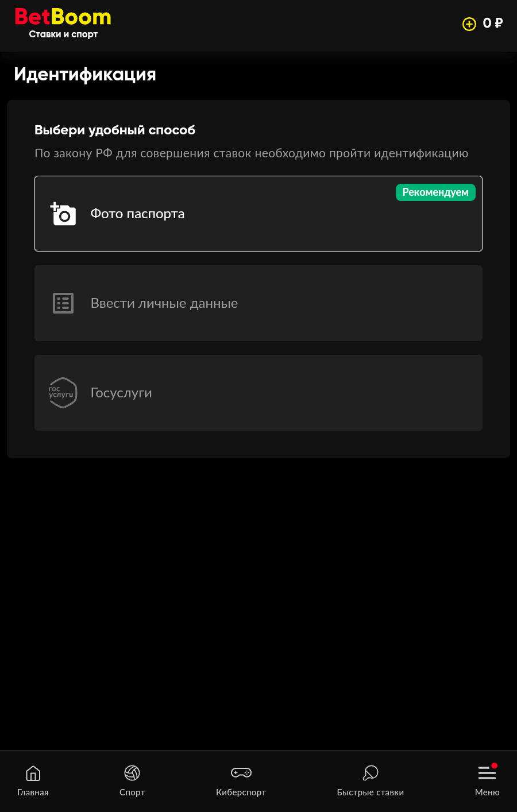Tap the gamepad Киберспорт icon
The width and height of the screenshot is (517, 812).
click(241, 773)
